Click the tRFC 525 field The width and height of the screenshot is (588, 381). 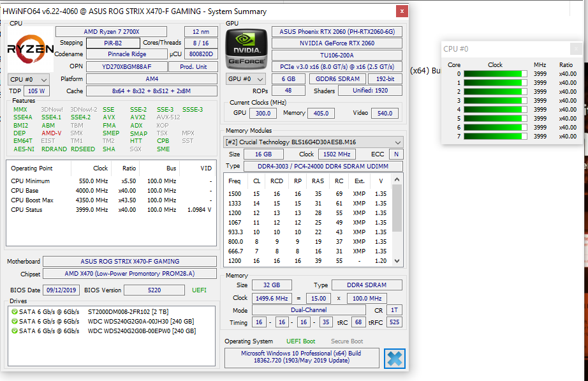[x=395, y=322]
